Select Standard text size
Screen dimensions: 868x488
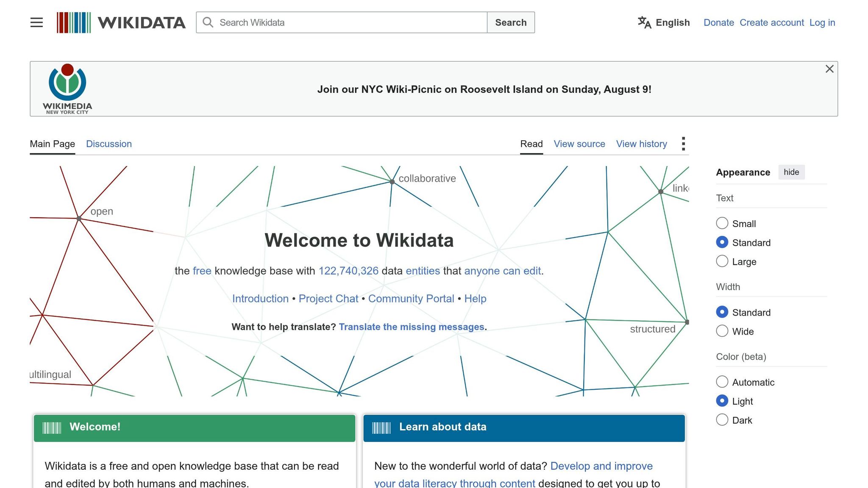point(722,242)
